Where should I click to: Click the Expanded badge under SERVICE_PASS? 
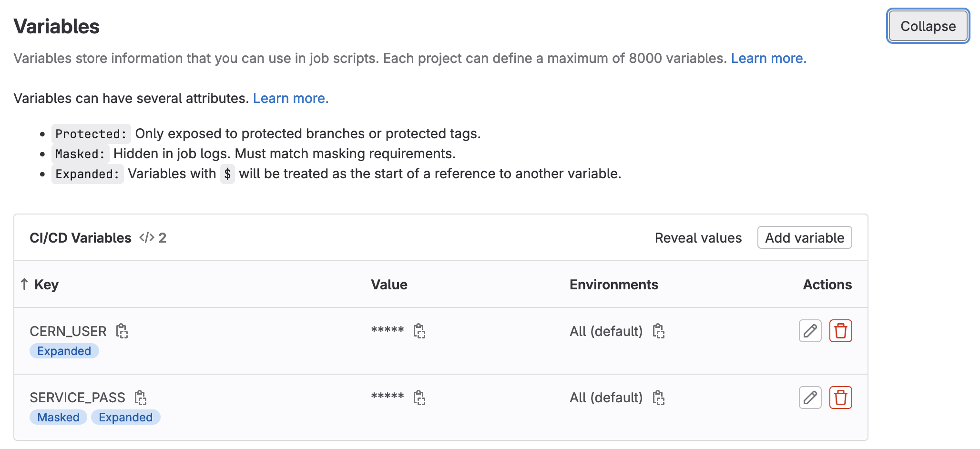pos(126,417)
